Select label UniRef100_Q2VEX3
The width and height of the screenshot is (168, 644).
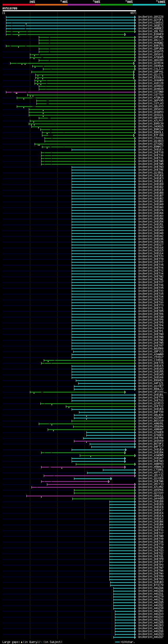[x=151, y=404]
